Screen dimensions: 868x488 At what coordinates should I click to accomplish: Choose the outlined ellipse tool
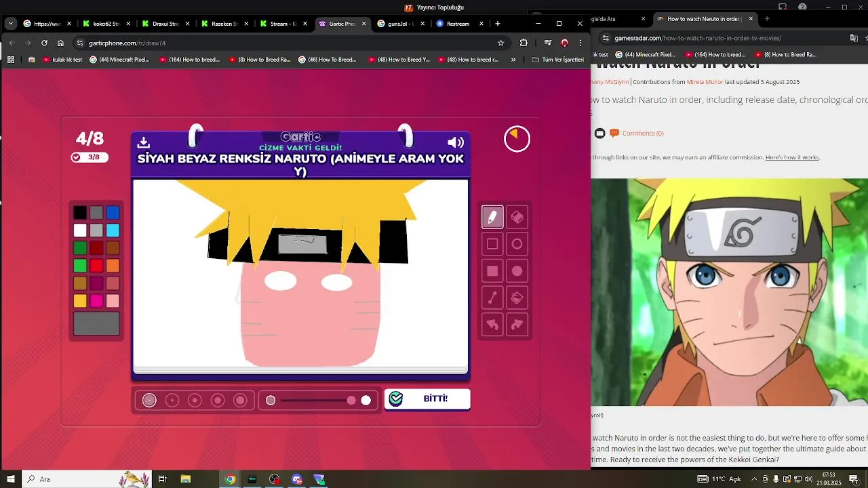517,244
